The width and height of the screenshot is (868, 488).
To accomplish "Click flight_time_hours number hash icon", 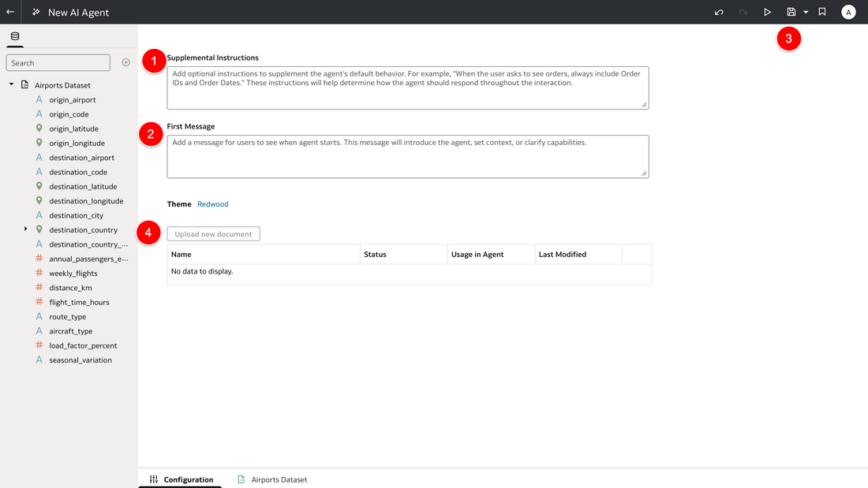I will [x=39, y=301].
